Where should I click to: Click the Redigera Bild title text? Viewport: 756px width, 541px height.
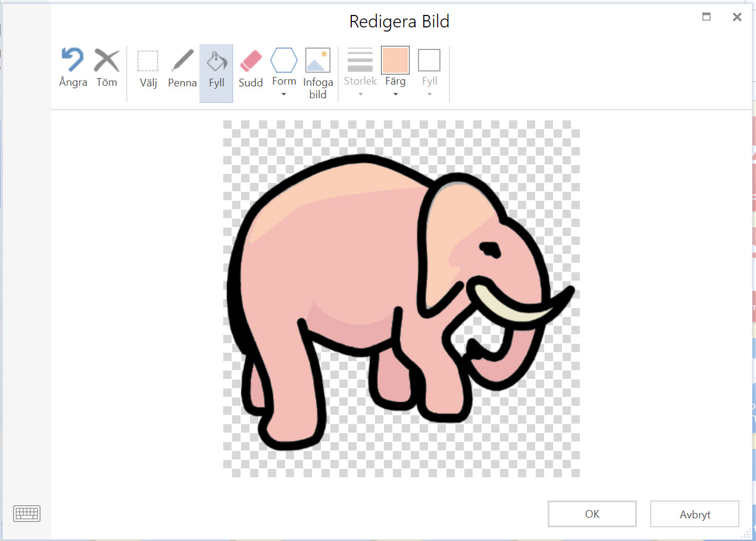point(399,22)
